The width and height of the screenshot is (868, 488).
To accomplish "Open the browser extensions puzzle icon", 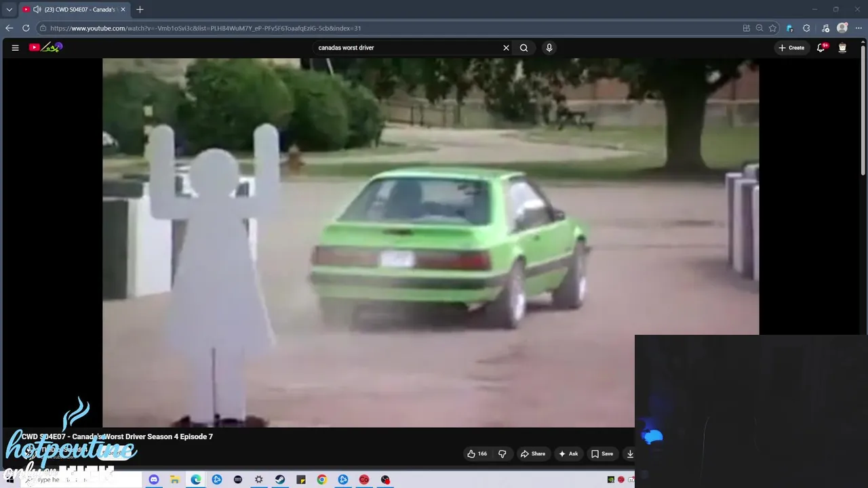I will [806, 28].
